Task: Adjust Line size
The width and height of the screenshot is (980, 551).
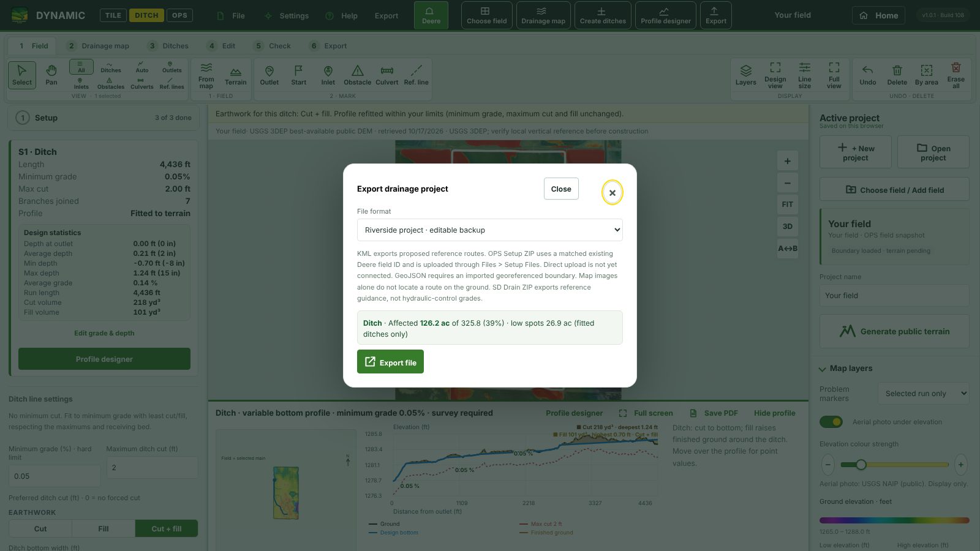Action: pyautogui.click(x=805, y=75)
